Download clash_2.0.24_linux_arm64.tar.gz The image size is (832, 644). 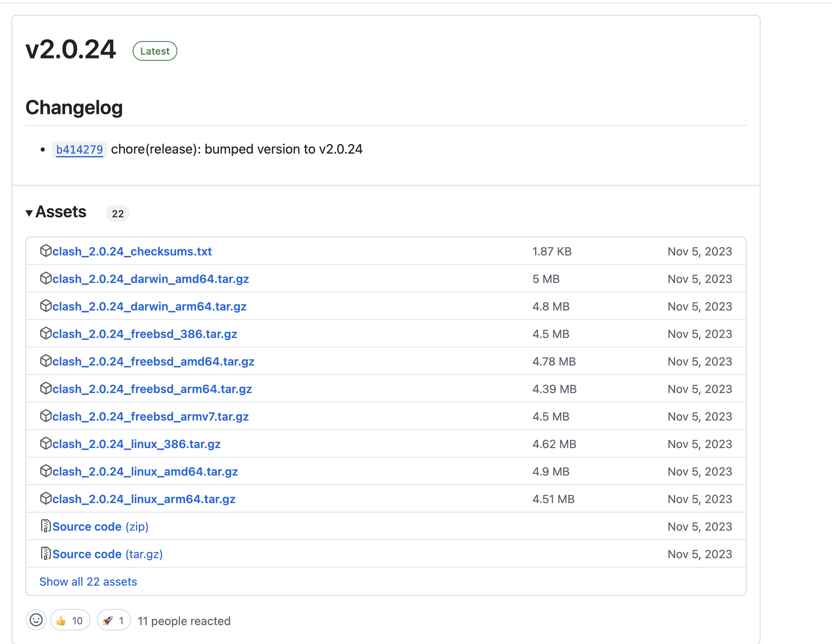coord(144,499)
